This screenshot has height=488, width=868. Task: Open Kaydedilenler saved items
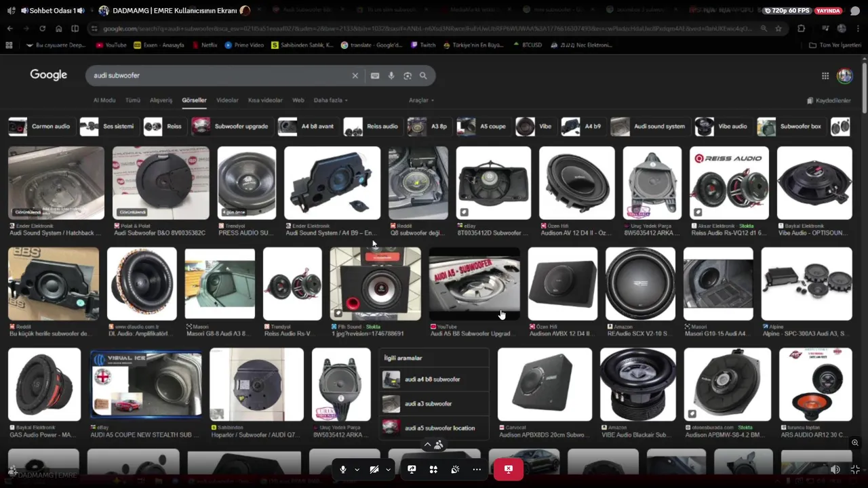pyautogui.click(x=829, y=100)
